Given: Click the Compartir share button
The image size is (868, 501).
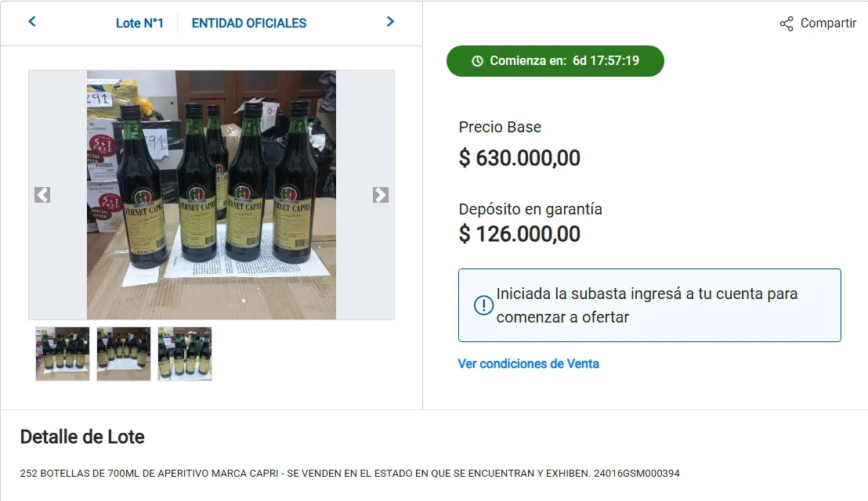Looking at the screenshot, I should tap(818, 23).
